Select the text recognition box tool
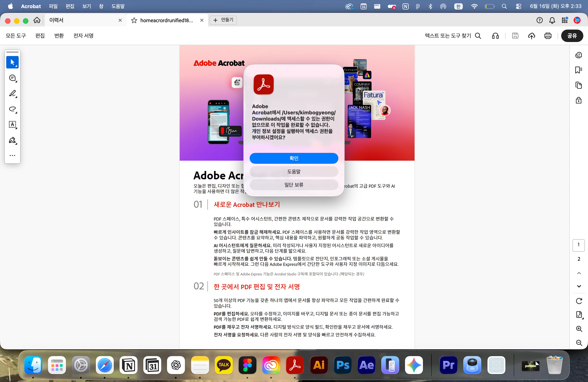This screenshot has height=382, width=588. [x=12, y=125]
